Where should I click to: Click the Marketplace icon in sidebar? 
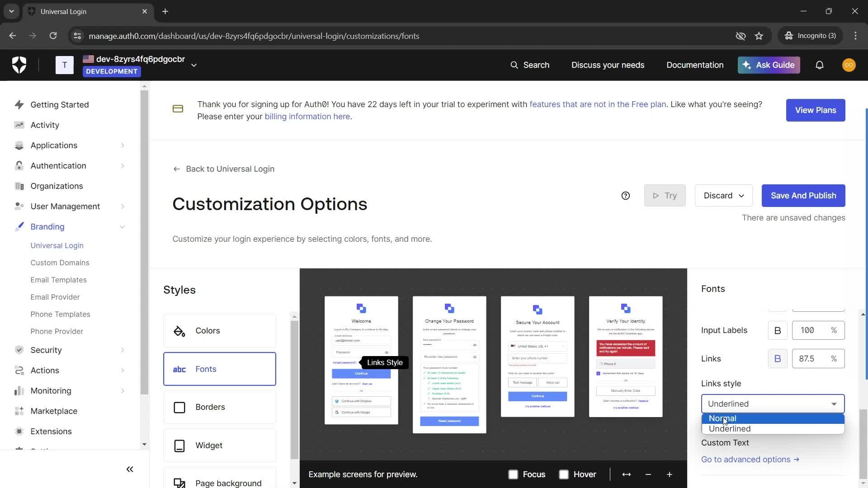(x=19, y=411)
